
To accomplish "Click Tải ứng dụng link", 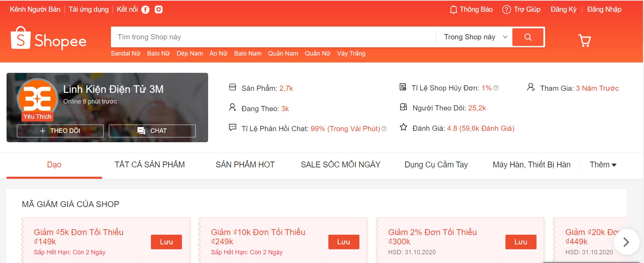I will [x=89, y=10].
